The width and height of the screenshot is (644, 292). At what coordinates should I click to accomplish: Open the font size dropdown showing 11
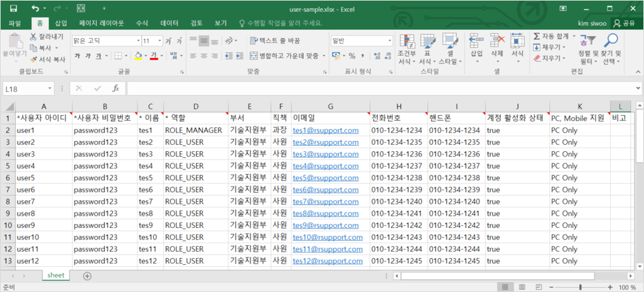(x=159, y=41)
